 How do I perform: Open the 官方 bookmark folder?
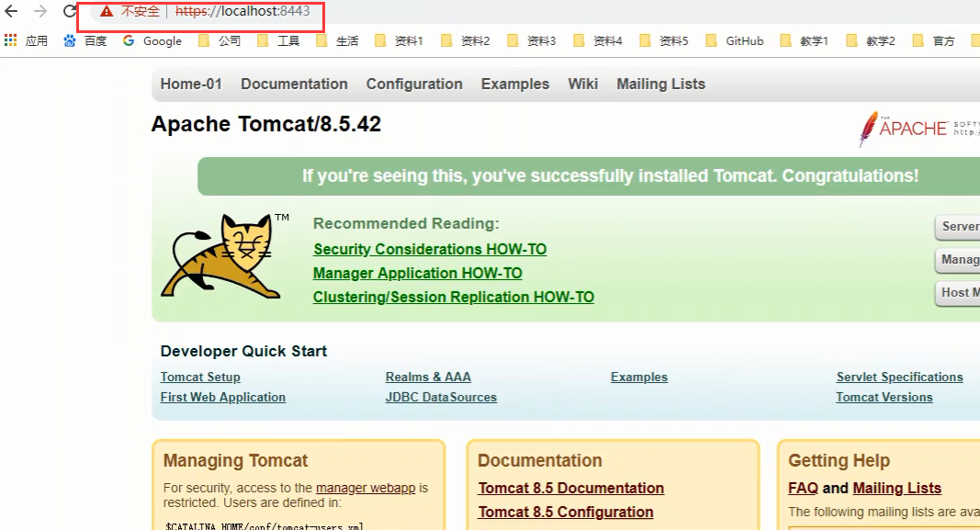coord(934,40)
